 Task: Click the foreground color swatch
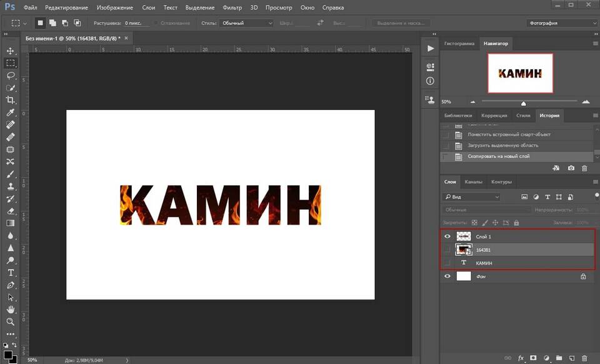click(7, 355)
